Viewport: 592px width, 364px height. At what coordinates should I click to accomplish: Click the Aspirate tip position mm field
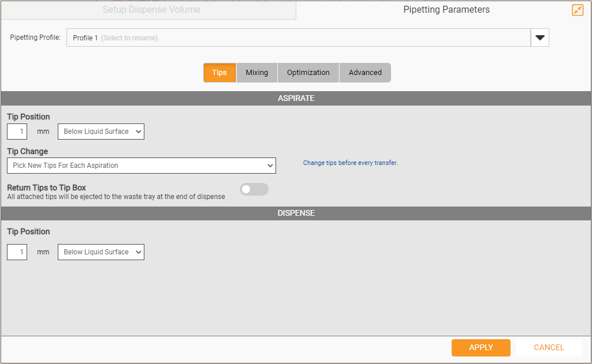(x=17, y=132)
